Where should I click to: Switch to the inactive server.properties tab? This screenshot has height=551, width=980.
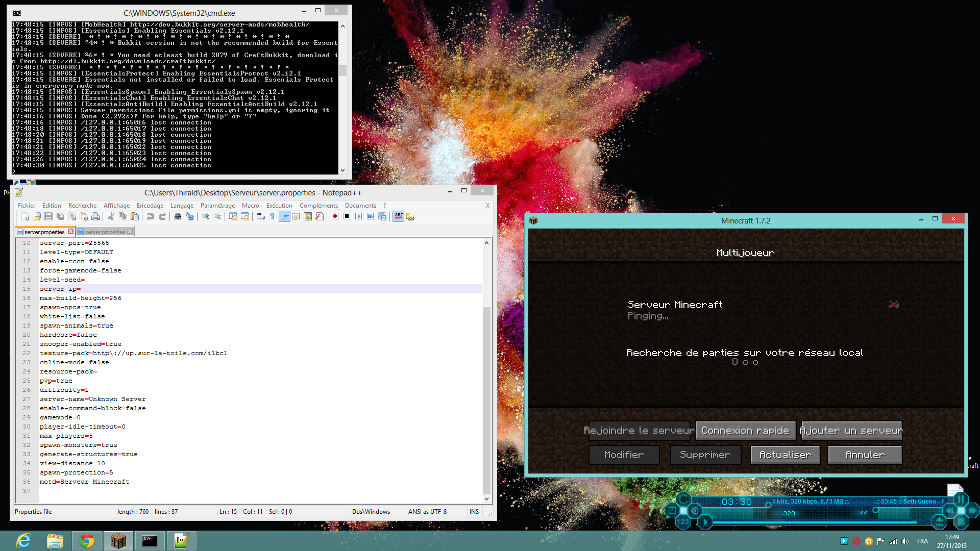[105, 232]
